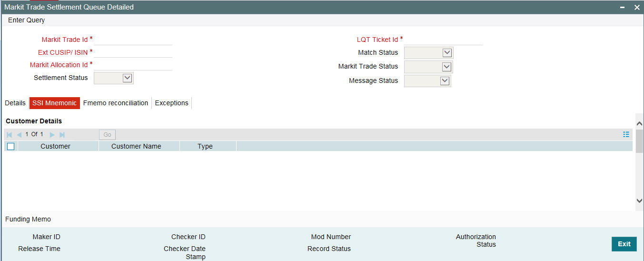
Task: Click the Type column header
Action: click(205, 146)
